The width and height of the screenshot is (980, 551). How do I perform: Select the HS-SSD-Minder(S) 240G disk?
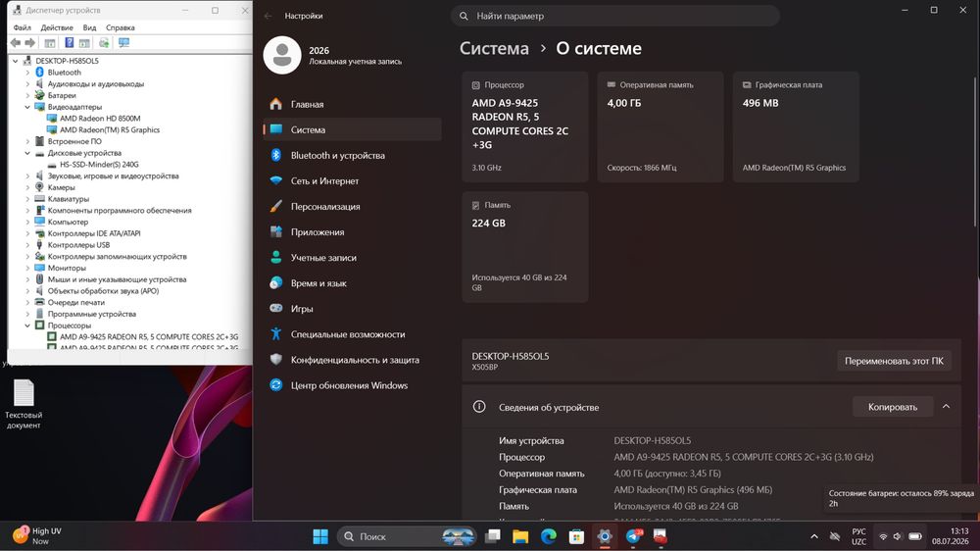pyautogui.click(x=99, y=165)
